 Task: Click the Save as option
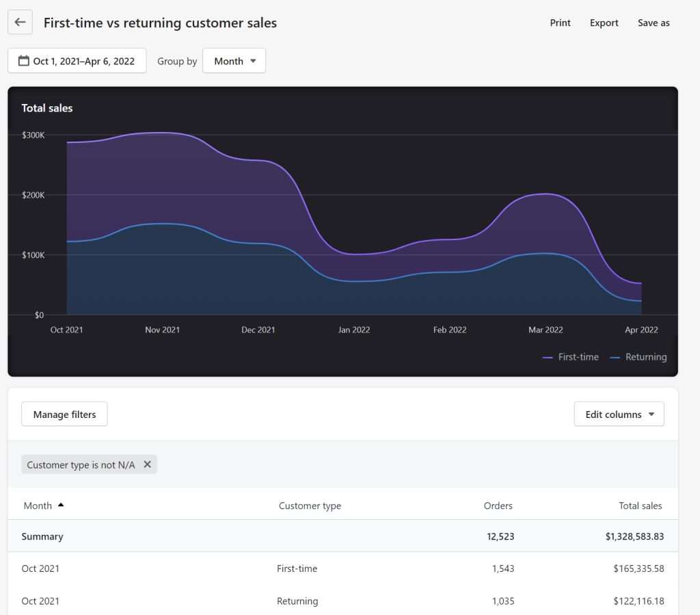coord(654,23)
